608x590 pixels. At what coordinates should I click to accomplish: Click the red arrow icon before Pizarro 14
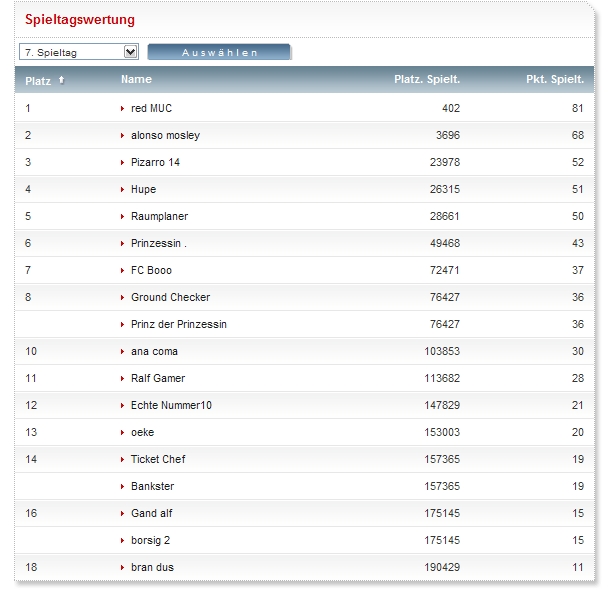[123, 162]
